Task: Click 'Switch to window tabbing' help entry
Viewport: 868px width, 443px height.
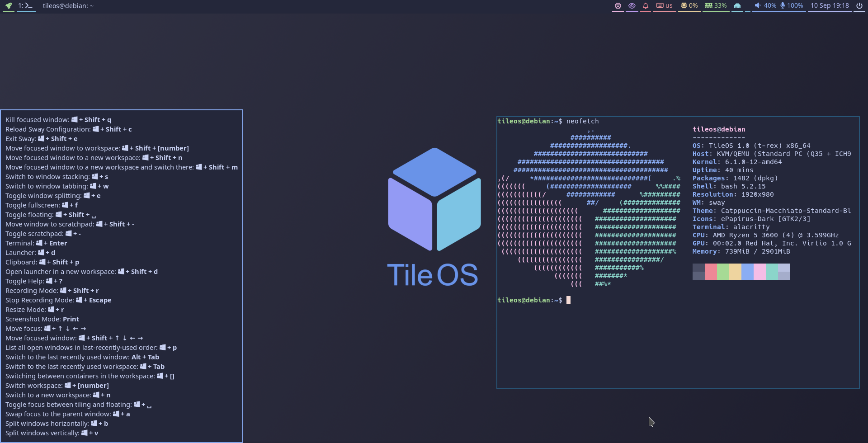Action: 57,186
